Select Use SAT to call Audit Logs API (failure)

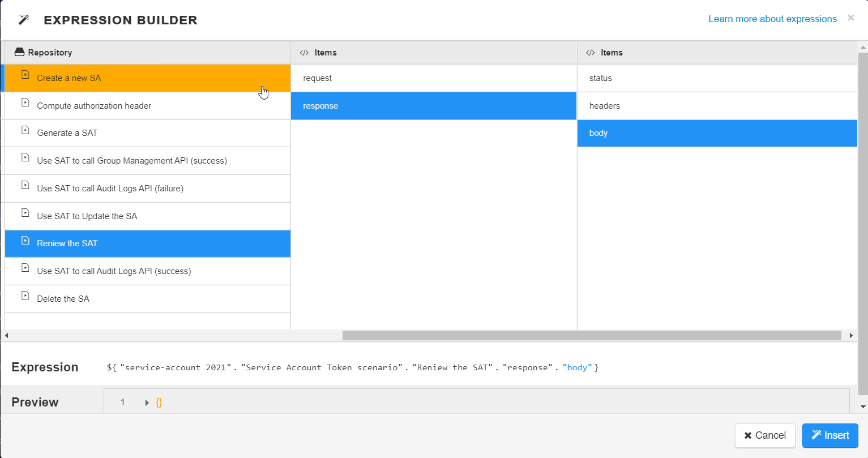click(x=148, y=189)
